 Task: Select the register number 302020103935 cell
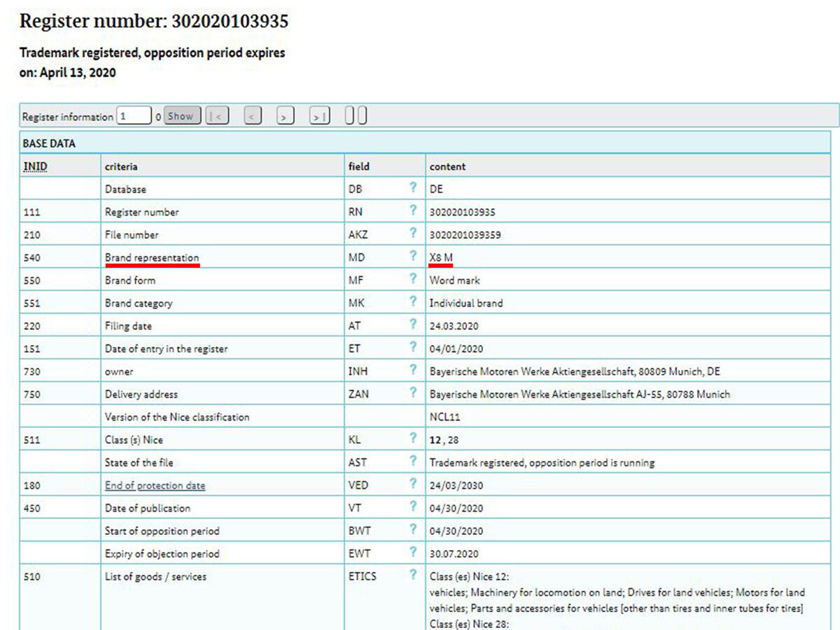coord(462,211)
